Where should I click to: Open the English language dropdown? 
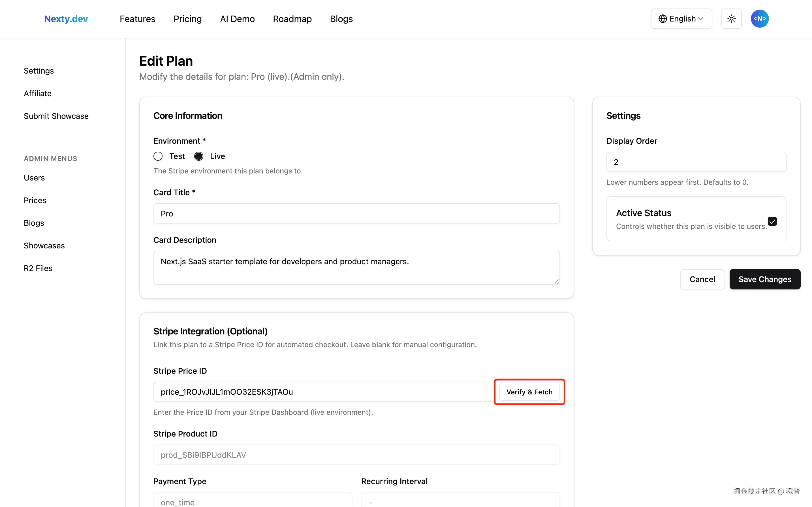[x=681, y=18]
